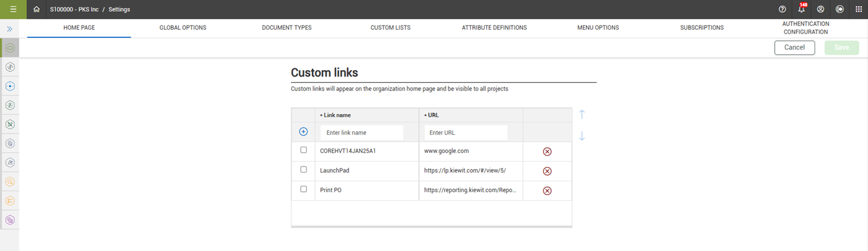
Task: Add a new custom link row
Action: pos(303,132)
